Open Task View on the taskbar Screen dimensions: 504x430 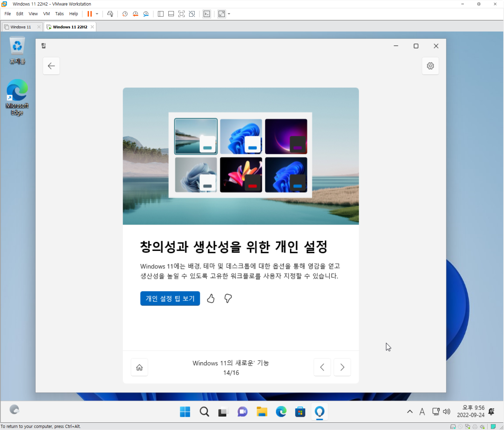pos(222,412)
